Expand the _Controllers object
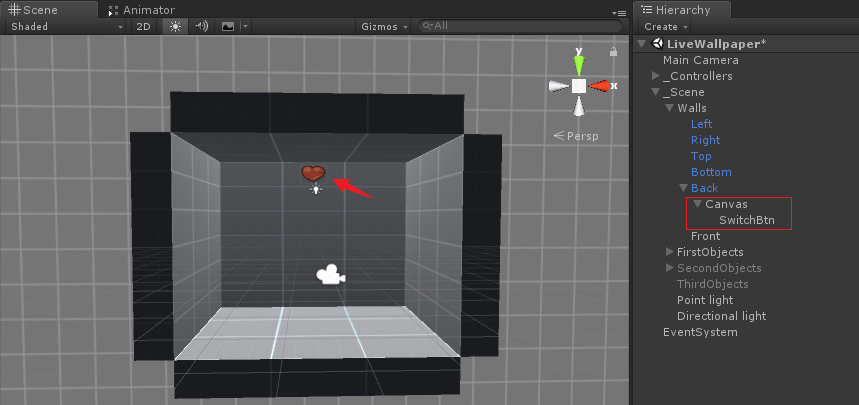 656,76
